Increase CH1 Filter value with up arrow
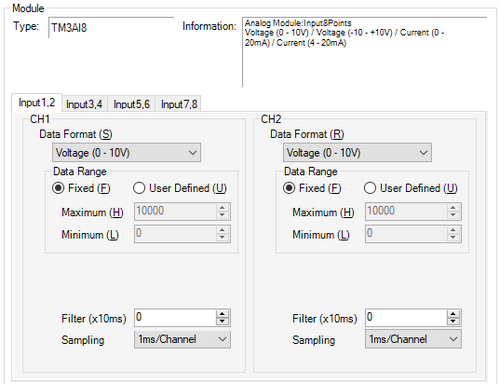The height and width of the screenshot is (384, 500). tap(222, 314)
